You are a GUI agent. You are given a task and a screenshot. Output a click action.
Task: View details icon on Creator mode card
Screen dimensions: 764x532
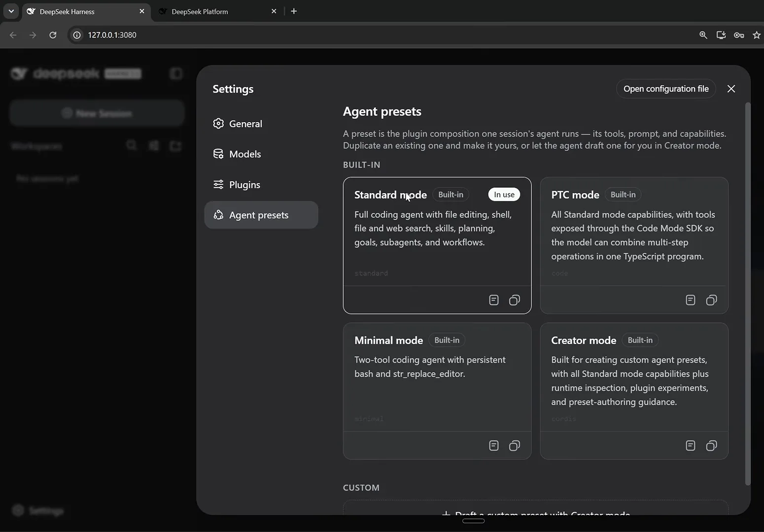[x=691, y=446]
